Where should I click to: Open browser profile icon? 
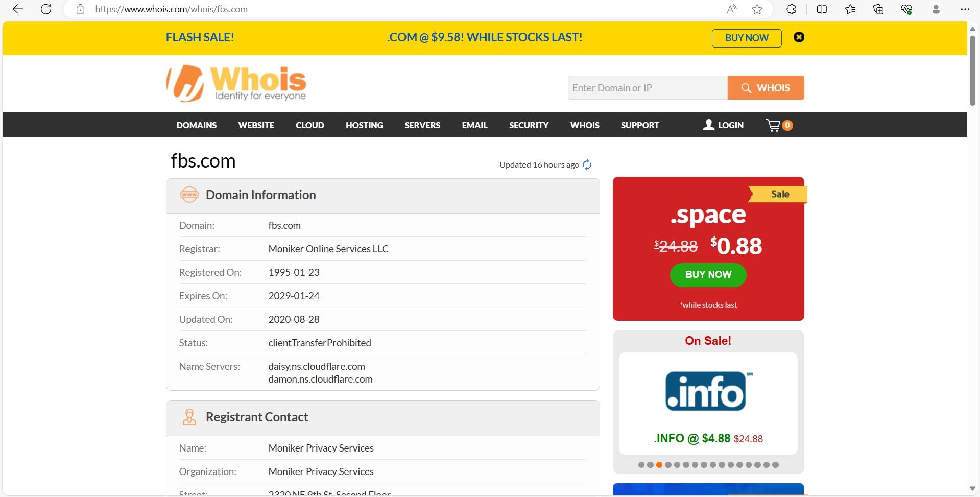[936, 9]
